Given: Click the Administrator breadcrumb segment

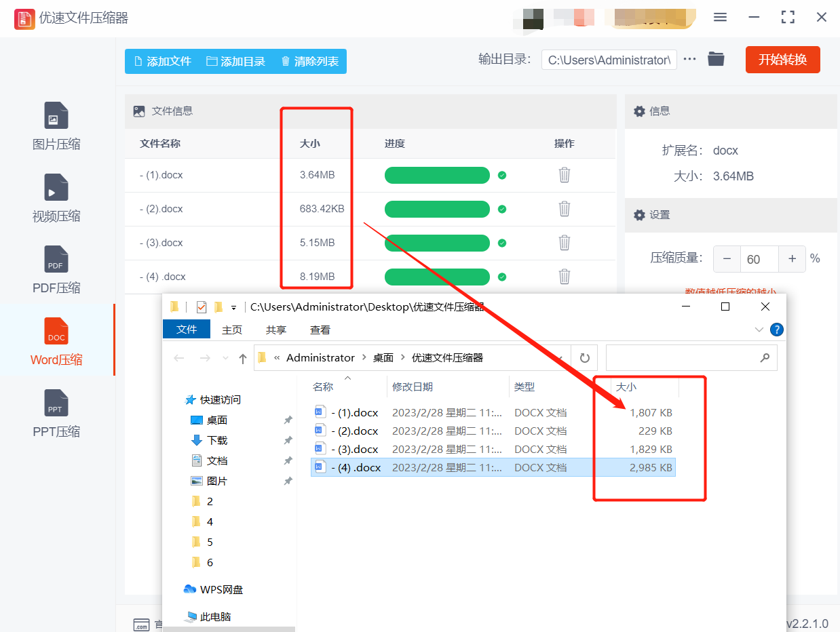Looking at the screenshot, I should [x=320, y=357].
